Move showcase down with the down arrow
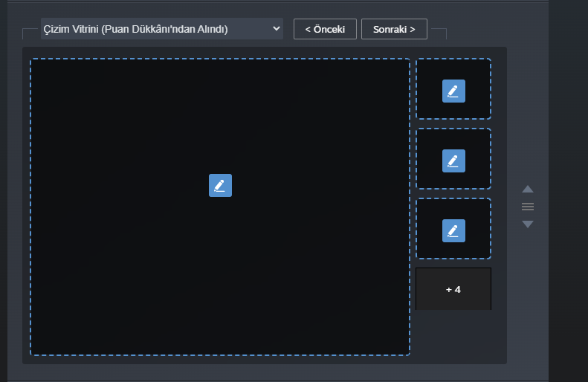The width and height of the screenshot is (588, 382). [528, 224]
